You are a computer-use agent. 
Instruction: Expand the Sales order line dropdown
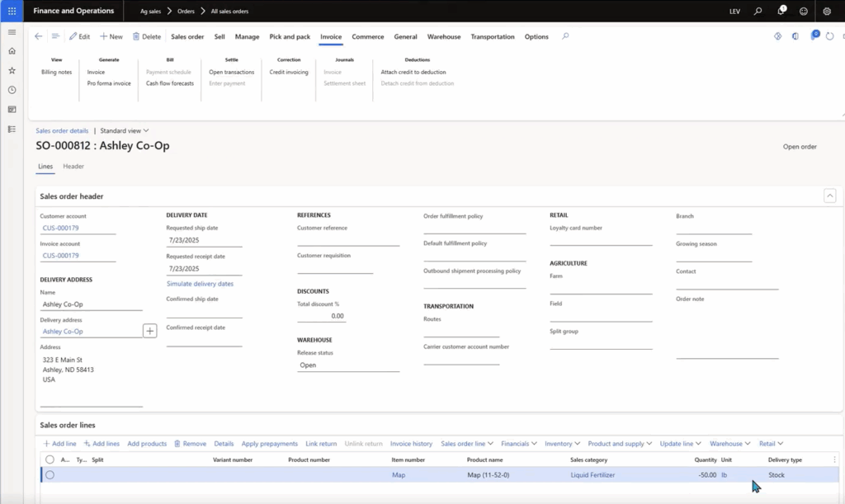[467, 444]
